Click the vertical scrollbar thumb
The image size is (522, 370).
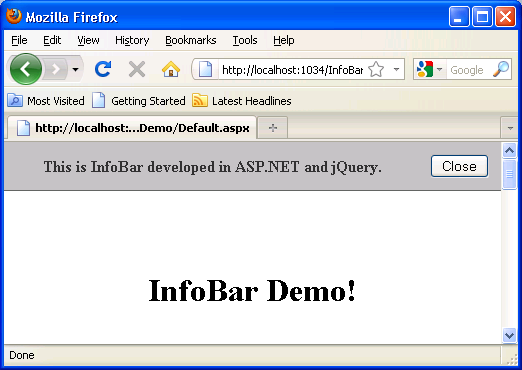coord(509,174)
